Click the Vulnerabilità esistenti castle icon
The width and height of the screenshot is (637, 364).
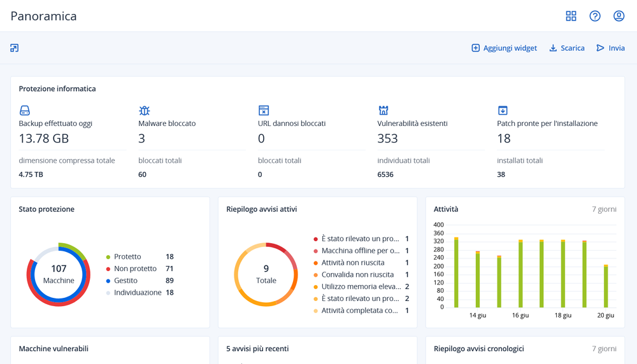click(x=383, y=111)
